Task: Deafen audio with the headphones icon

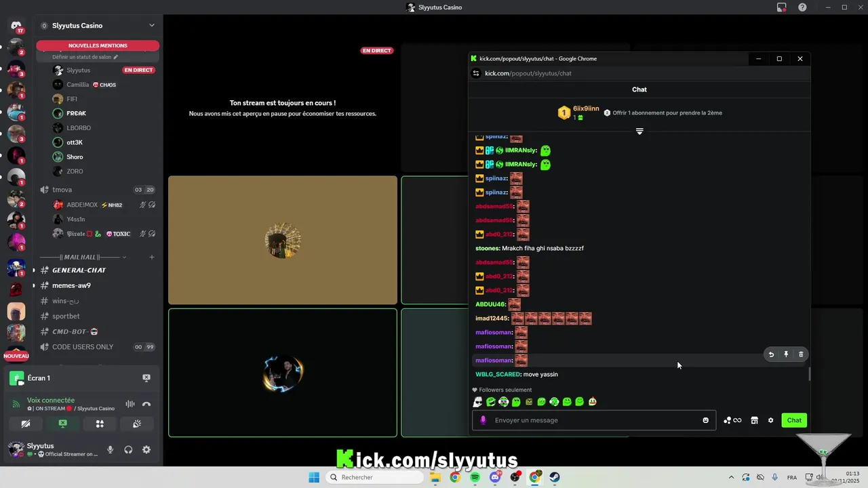Action: 128,449
